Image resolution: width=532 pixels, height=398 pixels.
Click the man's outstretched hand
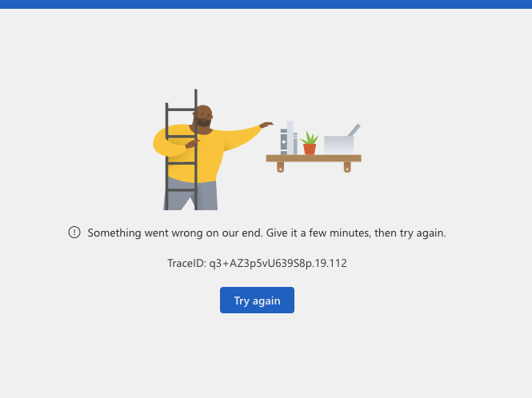point(266,125)
